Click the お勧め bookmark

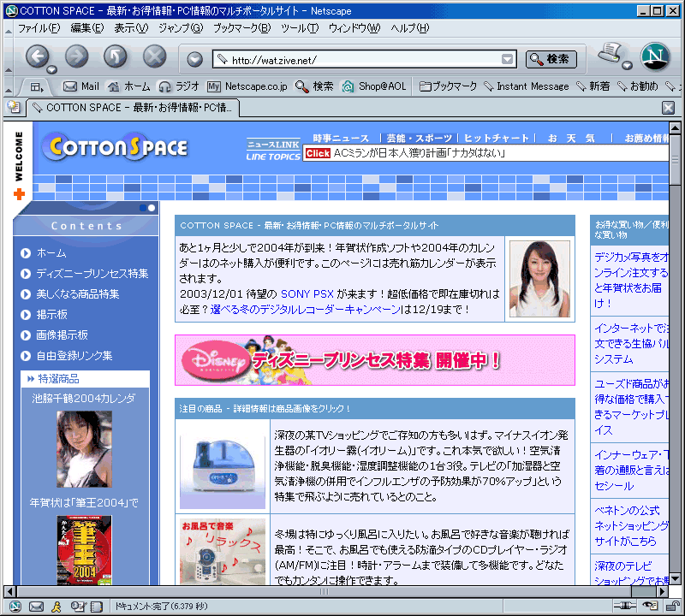pyautogui.click(x=638, y=86)
